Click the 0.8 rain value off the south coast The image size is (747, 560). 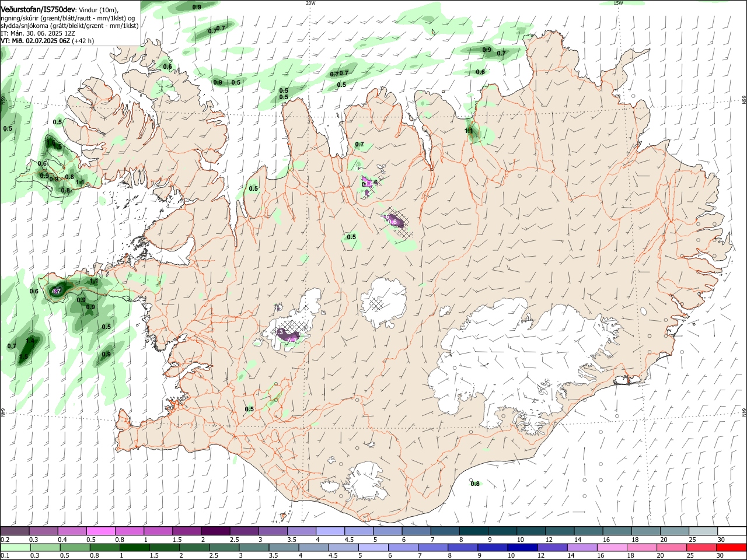point(475,484)
